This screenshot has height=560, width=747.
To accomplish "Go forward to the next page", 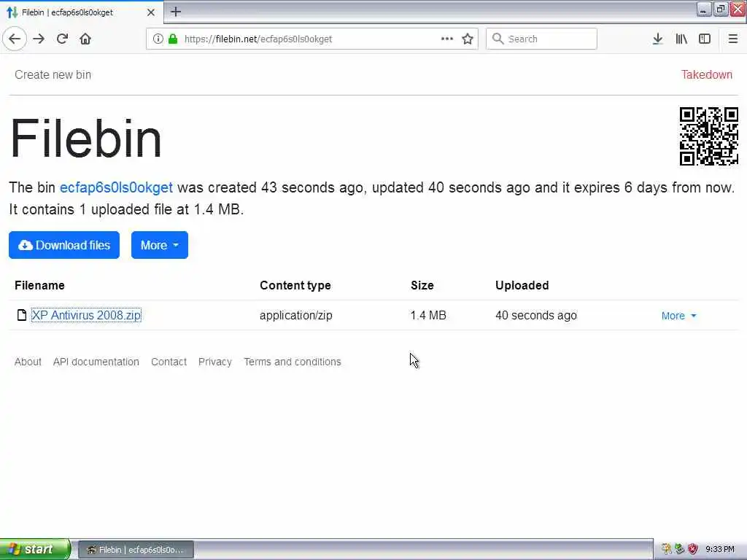I will pos(39,39).
